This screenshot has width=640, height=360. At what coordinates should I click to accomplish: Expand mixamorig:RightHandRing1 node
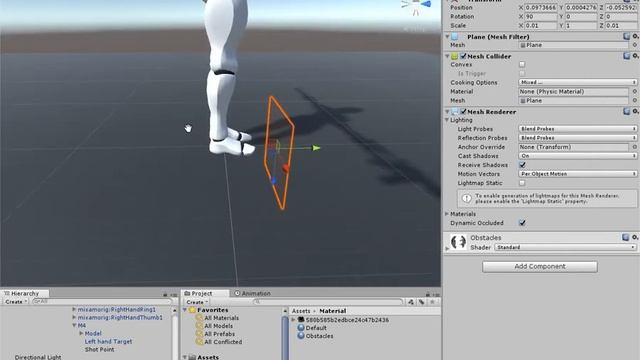tap(74, 309)
